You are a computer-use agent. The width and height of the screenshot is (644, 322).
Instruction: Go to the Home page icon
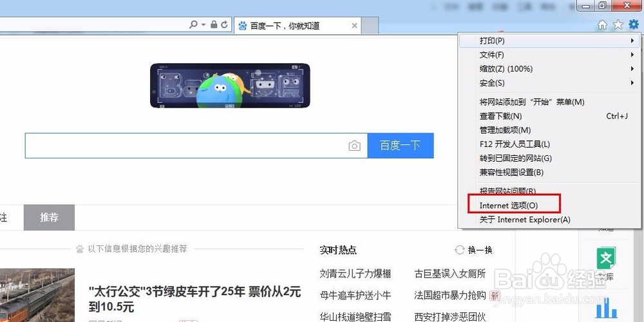point(602,25)
